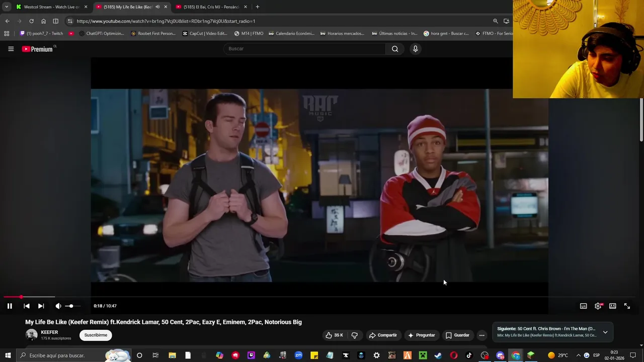Open hora gmt Google bookmark
Viewport: 644px width, 362px height.
point(446,34)
